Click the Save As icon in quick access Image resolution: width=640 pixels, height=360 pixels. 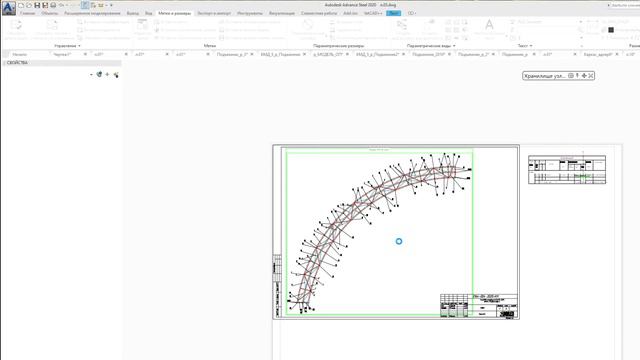tap(45, 5)
